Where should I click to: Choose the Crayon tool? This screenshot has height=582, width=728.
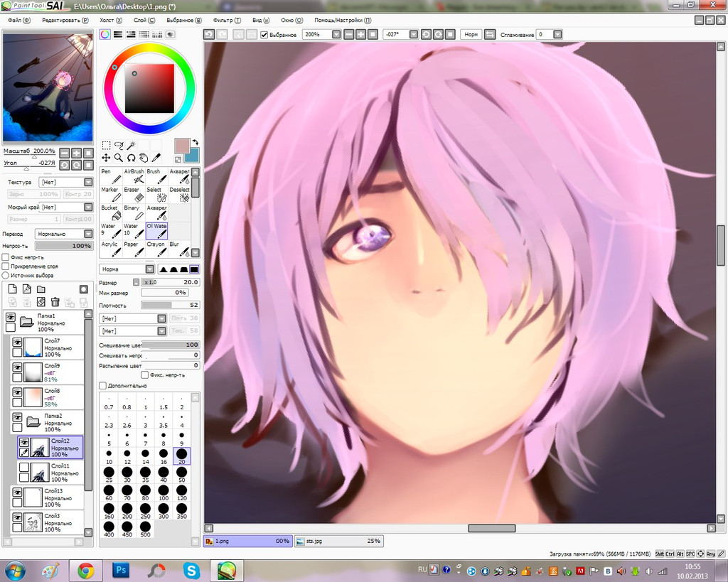(x=156, y=249)
